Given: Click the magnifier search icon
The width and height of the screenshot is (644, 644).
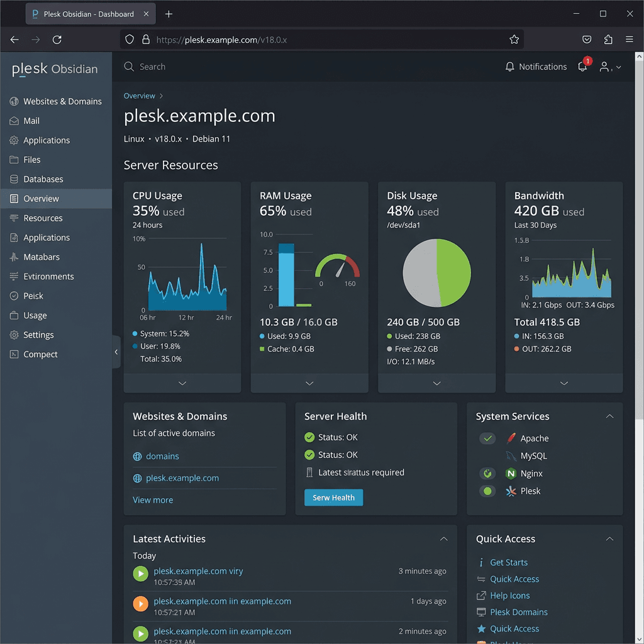Looking at the screenshot, I should click(129, 67).
